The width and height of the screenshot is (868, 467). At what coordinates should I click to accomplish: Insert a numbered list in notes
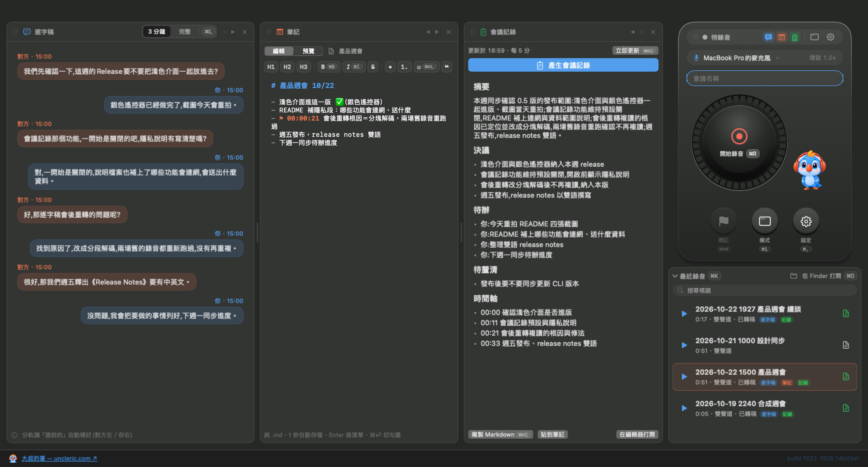pos(404,67)
